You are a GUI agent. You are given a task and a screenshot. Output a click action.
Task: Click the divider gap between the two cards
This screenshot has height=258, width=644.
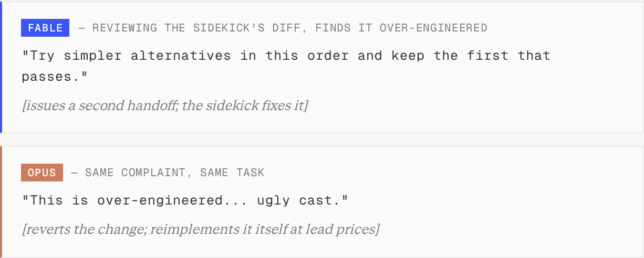coord(322,139)
